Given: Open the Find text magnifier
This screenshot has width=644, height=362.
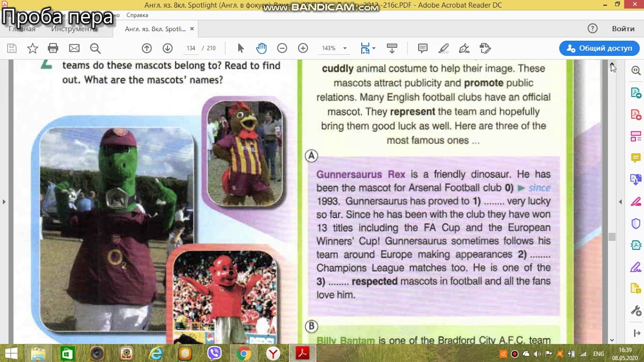Looking at the screenshot, I should [x=95, y=48].
